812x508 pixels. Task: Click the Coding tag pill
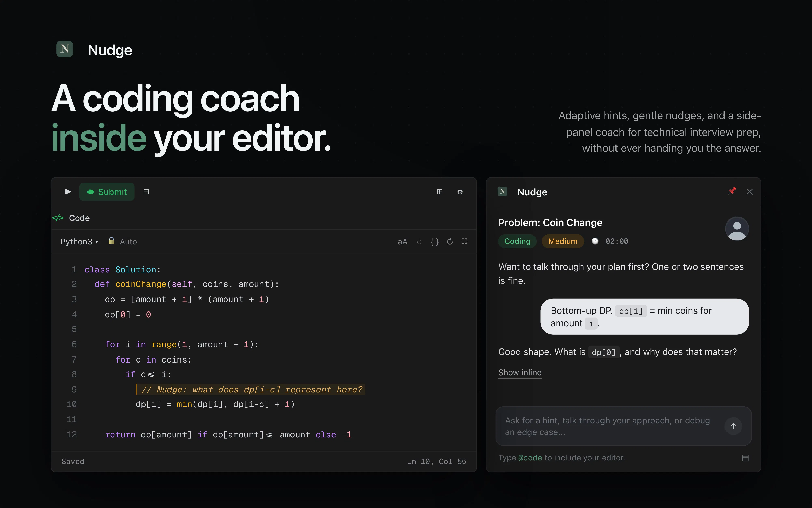pos(517,241)
